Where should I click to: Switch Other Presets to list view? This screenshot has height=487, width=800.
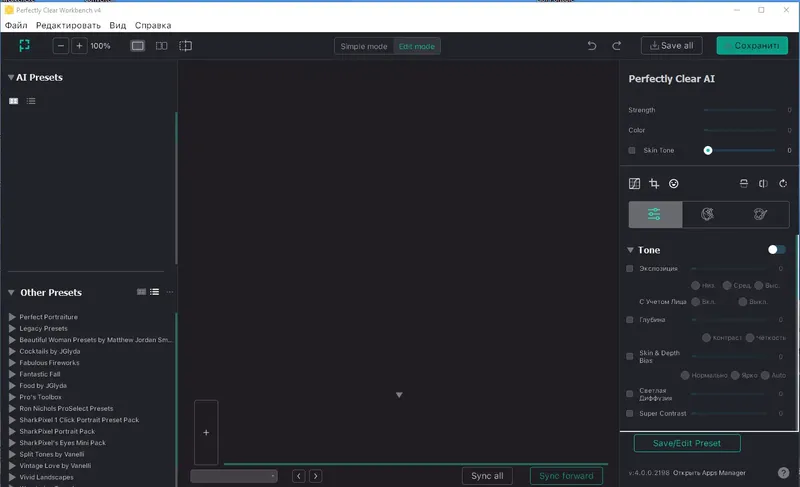(155, 292)
